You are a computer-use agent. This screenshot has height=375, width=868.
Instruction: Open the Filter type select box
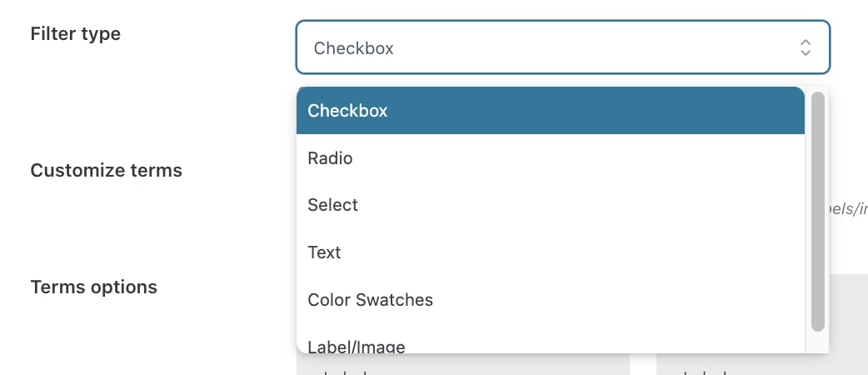pos(550,47)
